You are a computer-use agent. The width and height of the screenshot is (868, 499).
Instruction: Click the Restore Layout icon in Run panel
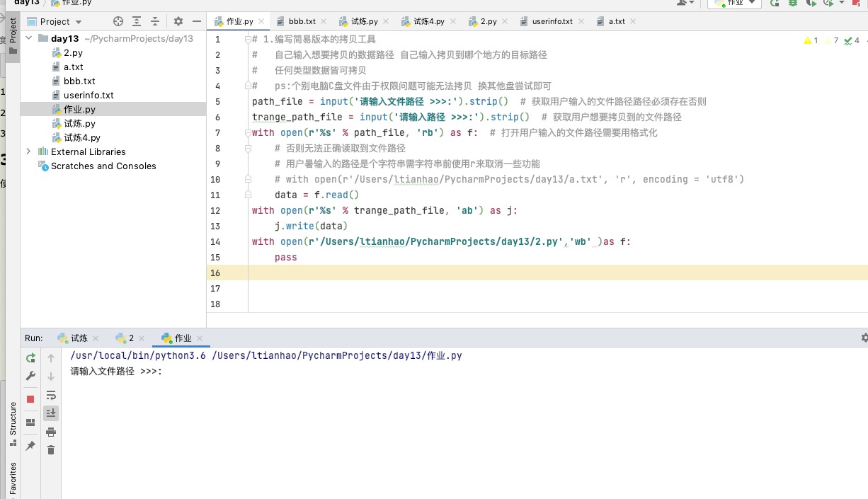coord(30,423)
